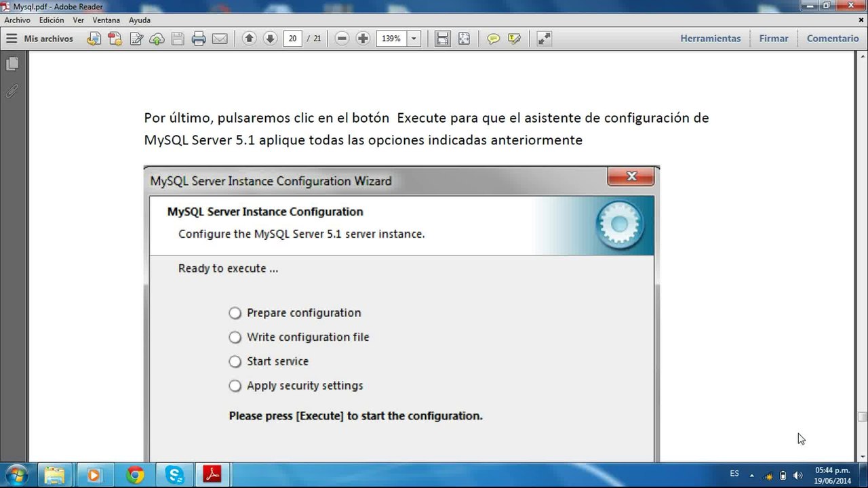Zoom out with the minus button

click(342, 39)
